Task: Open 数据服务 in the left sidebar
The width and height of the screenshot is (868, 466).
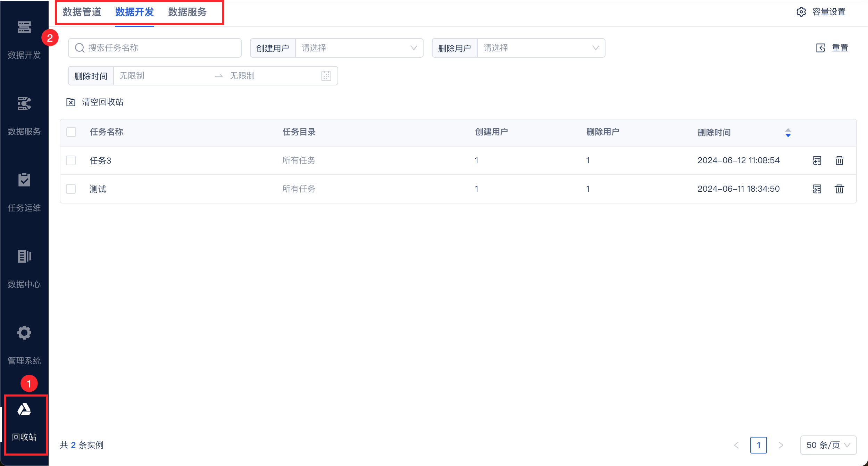Action: pos(24,115)
